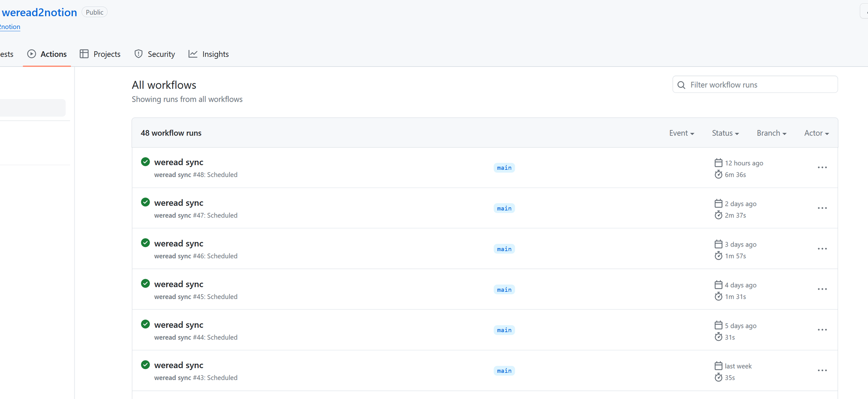Switch to the Security tab
Viewport: 868px width, 399px height.
point(155,54)
